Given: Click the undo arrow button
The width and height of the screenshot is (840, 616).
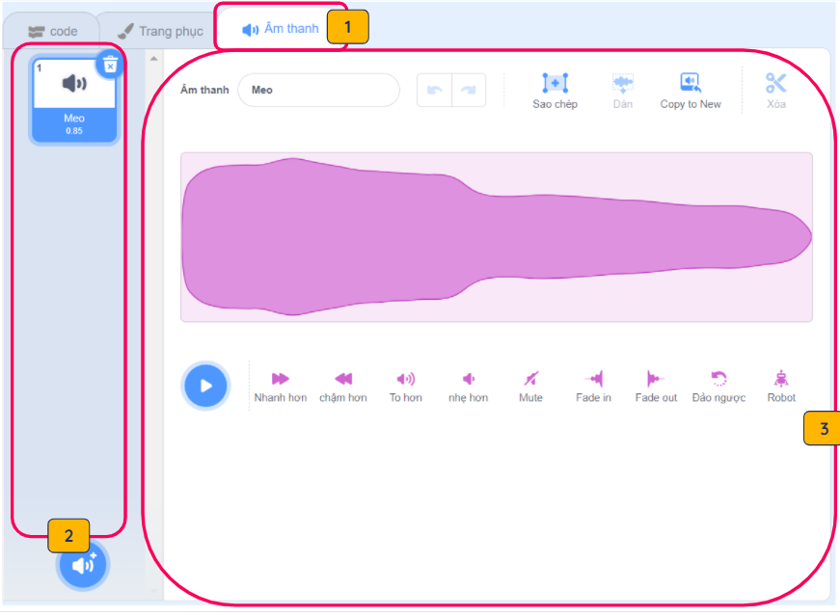Looking at the screenshot, I should point(434,90).
